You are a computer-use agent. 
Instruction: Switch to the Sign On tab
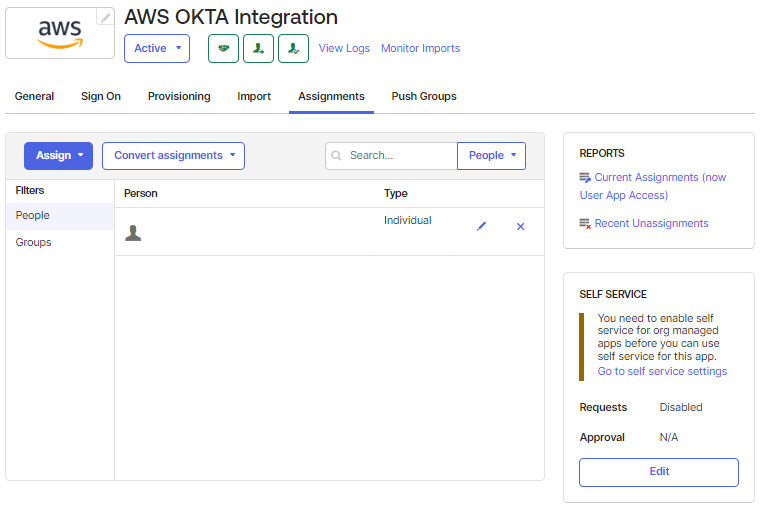101,96
